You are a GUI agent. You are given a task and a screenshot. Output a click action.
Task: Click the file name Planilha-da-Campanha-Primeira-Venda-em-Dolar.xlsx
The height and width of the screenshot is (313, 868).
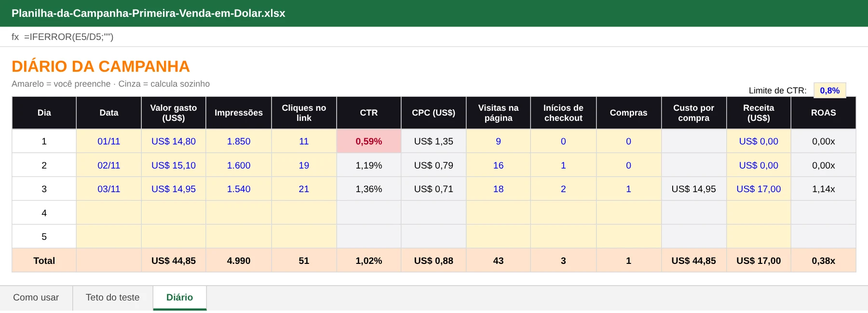pyautogui.click(x=149, y=13)
